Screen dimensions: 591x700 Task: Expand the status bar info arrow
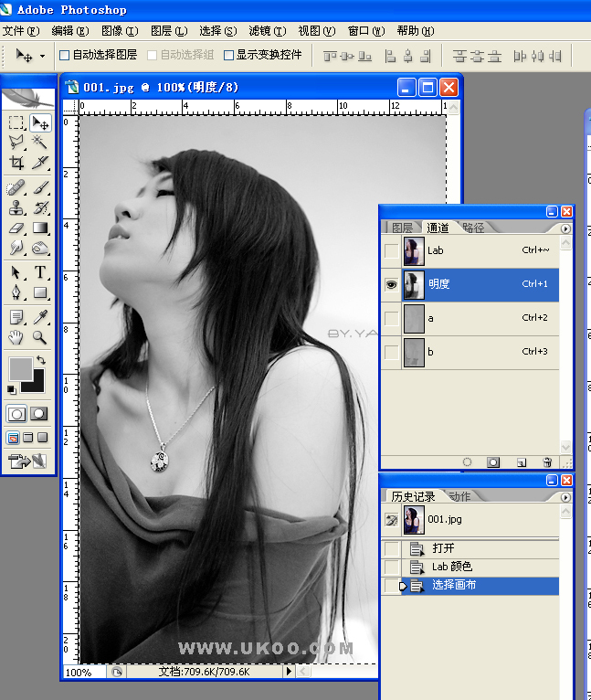[290, 672]
